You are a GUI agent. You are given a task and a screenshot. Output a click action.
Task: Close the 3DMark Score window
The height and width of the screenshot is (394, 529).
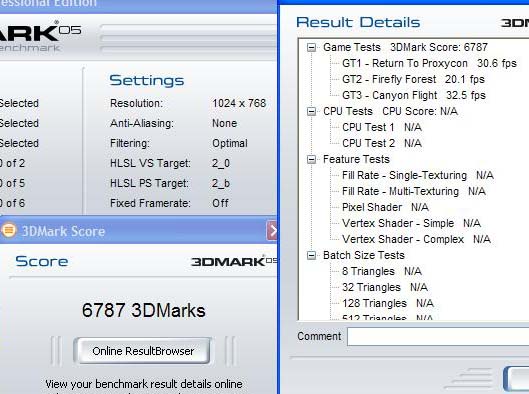[272, 231]
